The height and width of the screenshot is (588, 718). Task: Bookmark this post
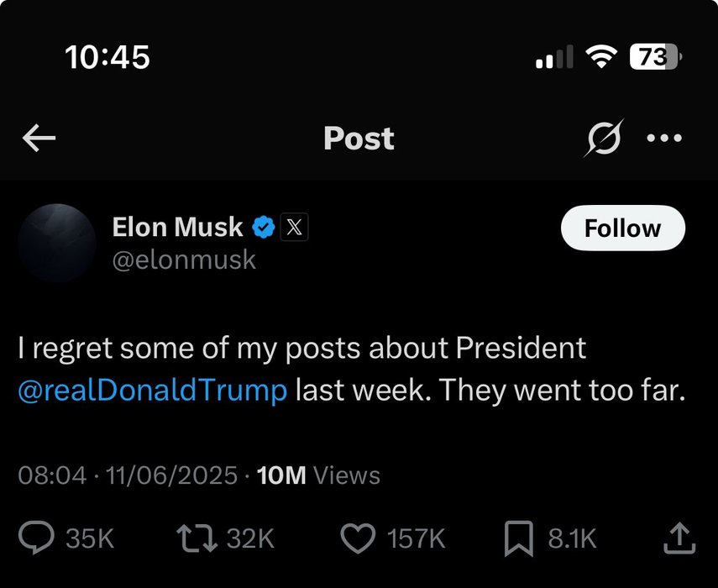pos(519,538)
